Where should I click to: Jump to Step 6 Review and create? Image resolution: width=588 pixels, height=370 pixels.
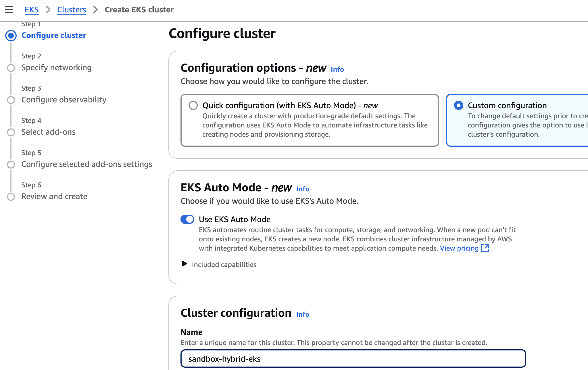point(54,197)
